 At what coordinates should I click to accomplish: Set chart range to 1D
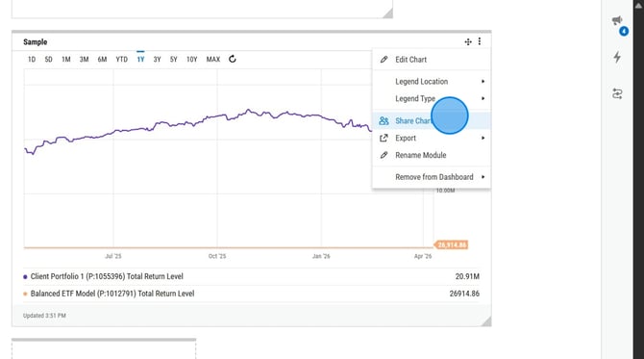(x=32, y=60)
